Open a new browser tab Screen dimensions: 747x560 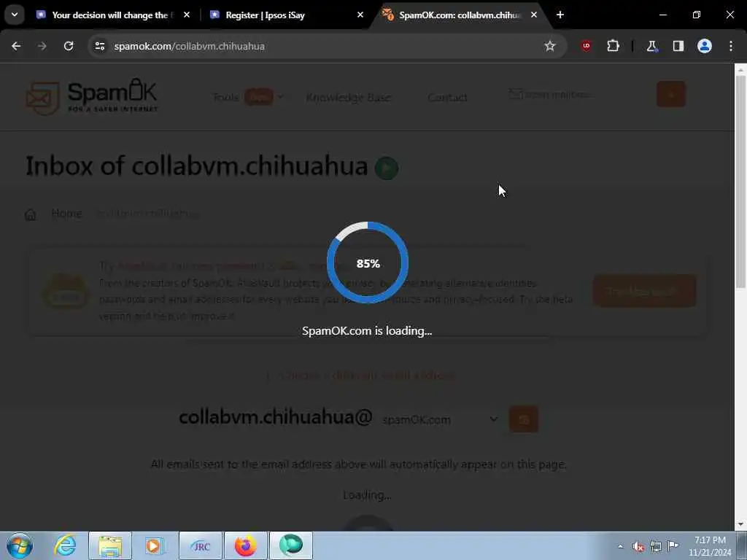(560, 15)
